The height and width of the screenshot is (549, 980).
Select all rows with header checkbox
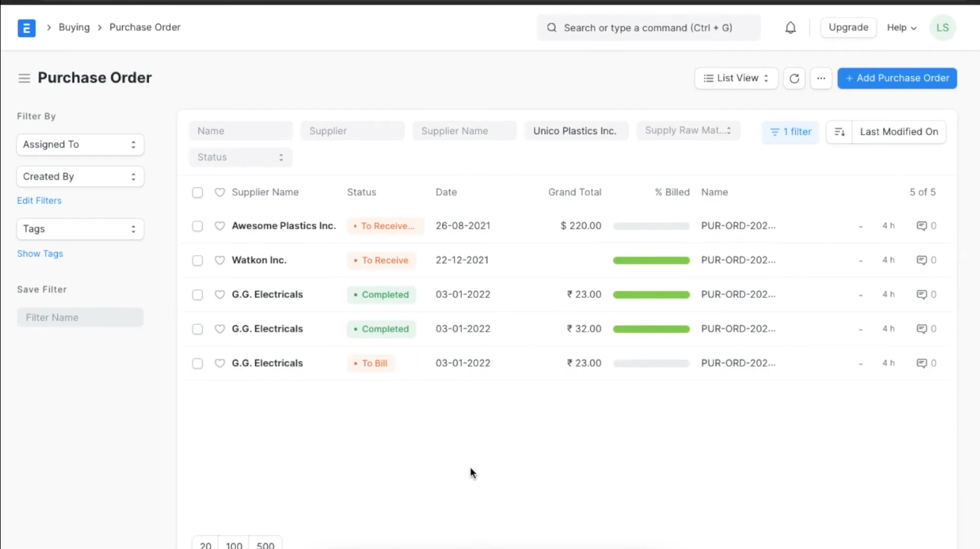(x=197, y=192)
